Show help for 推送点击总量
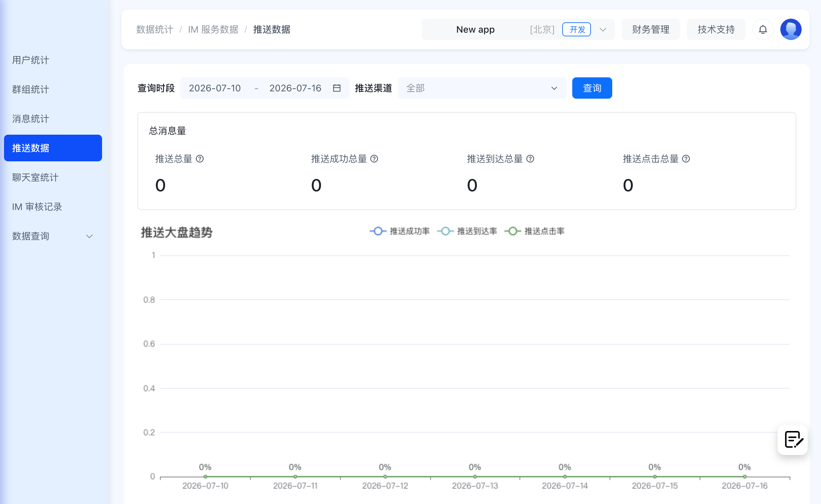Screen dimensions: 821x504 [686, 159]
